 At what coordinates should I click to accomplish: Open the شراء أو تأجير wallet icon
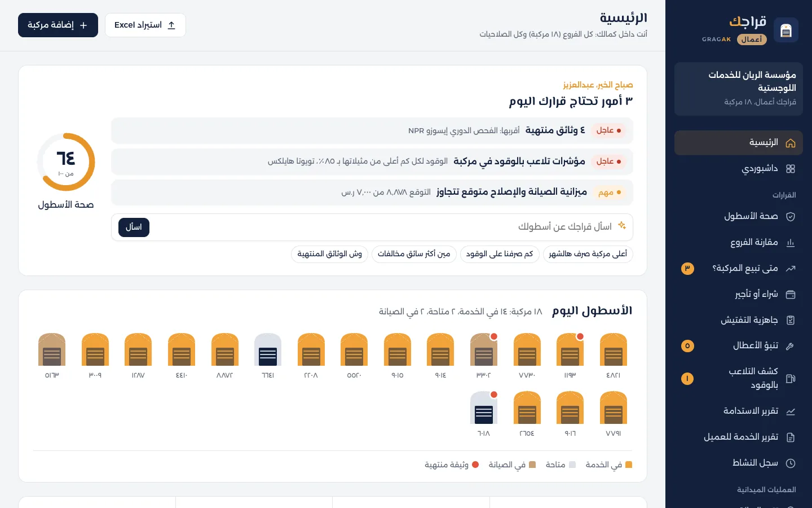pos(791,295)
